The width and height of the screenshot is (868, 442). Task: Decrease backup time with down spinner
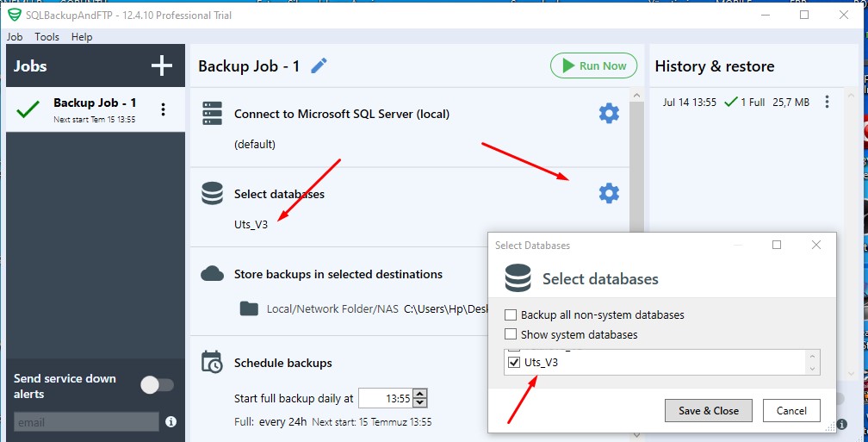[x=421, y=402]
